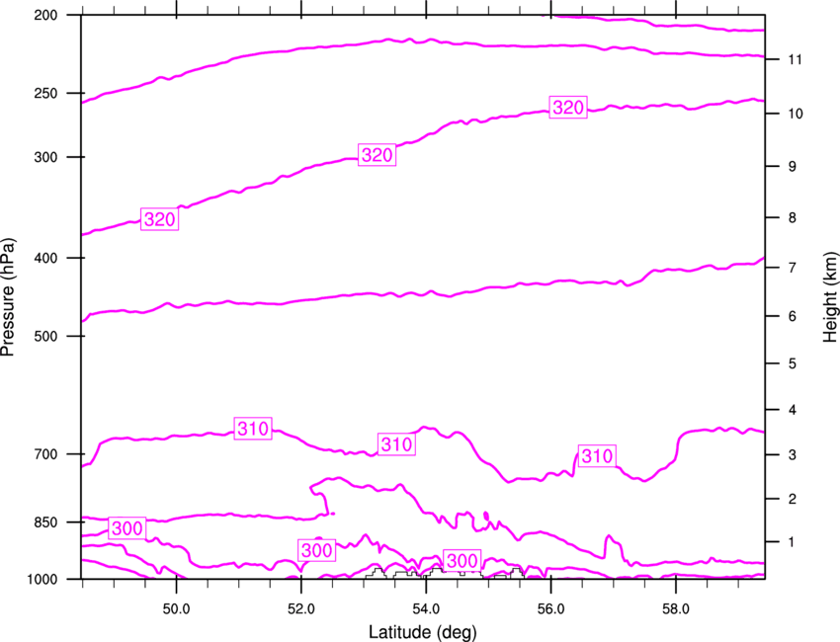Pick the 5 km height tick label

pos(792,364)
